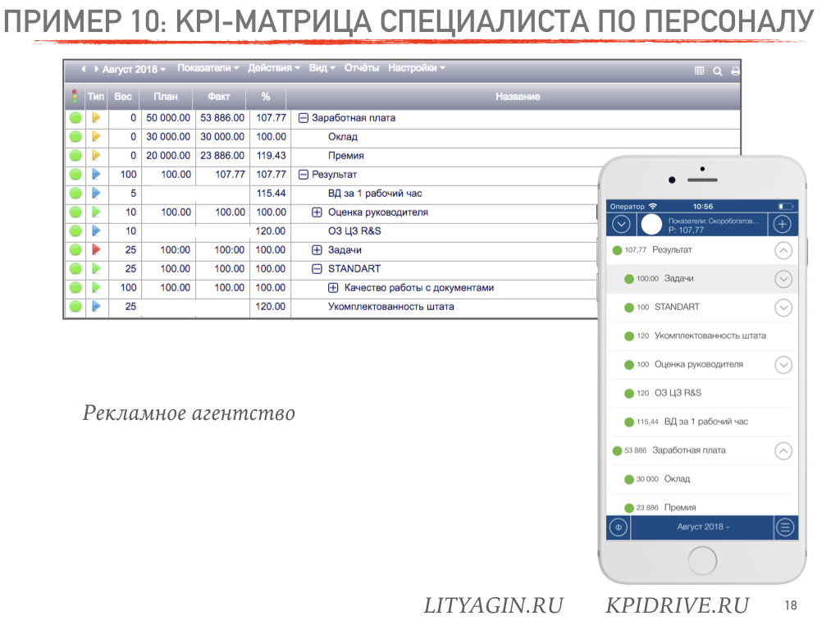Click the 50 000.00 plan cell

click(168, 118)
